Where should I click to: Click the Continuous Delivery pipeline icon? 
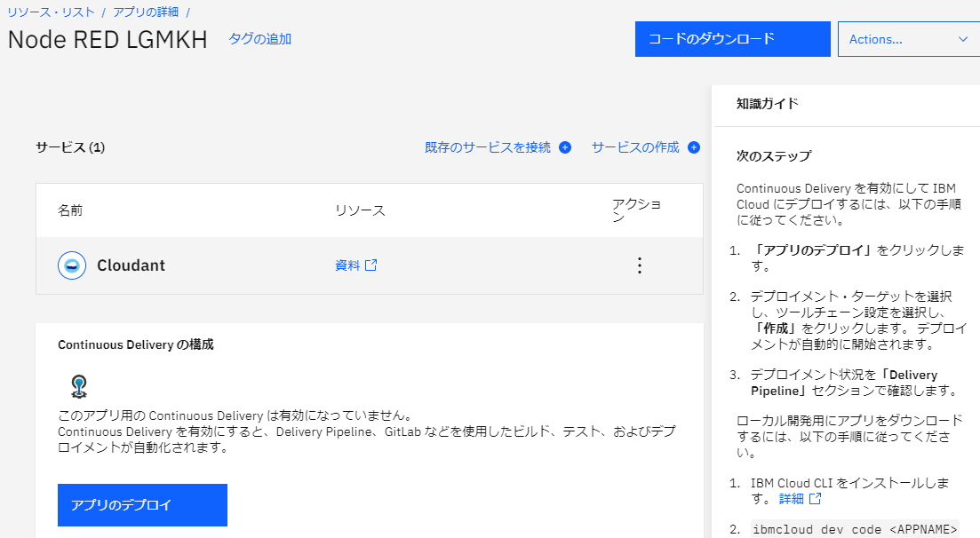(x=79, y=386)
